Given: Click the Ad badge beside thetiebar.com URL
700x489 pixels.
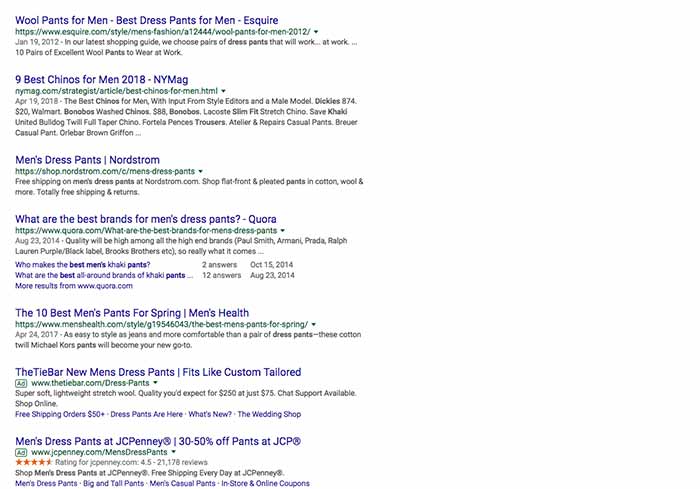Looking at the screenshot, I should tap(21, 383).
